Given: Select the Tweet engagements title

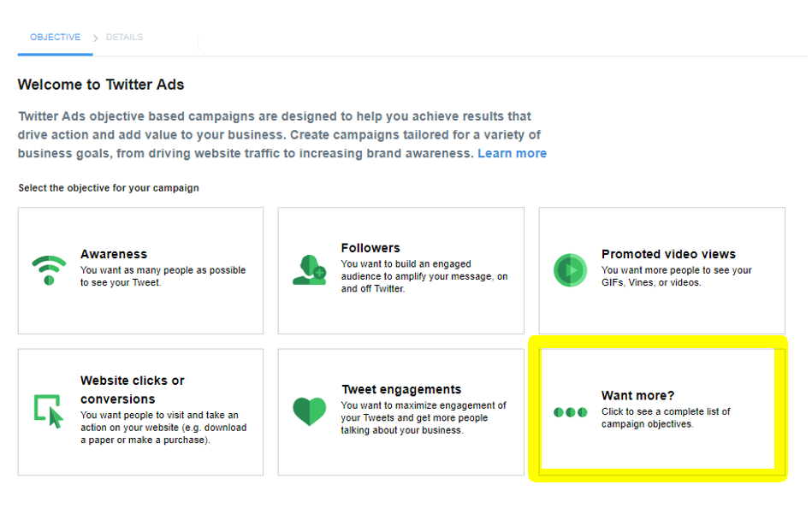Looking at the screenshot, I should click(x=401, y=389).
